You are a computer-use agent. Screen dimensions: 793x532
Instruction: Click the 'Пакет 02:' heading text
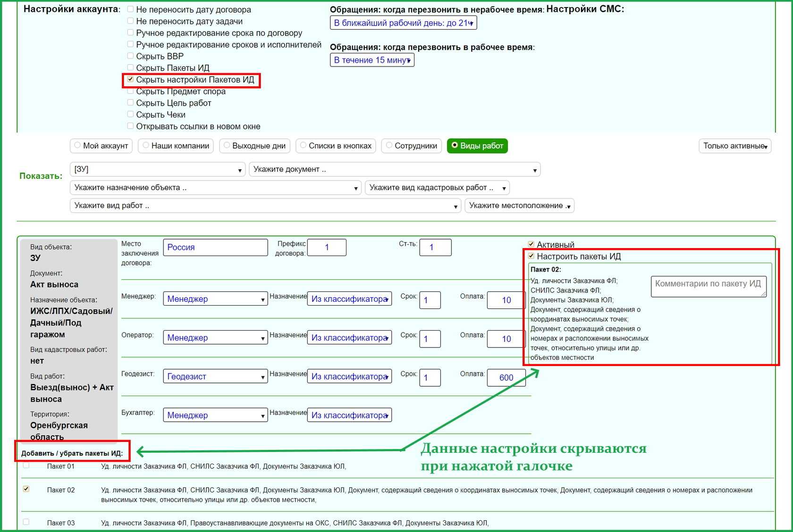point(545,269)
